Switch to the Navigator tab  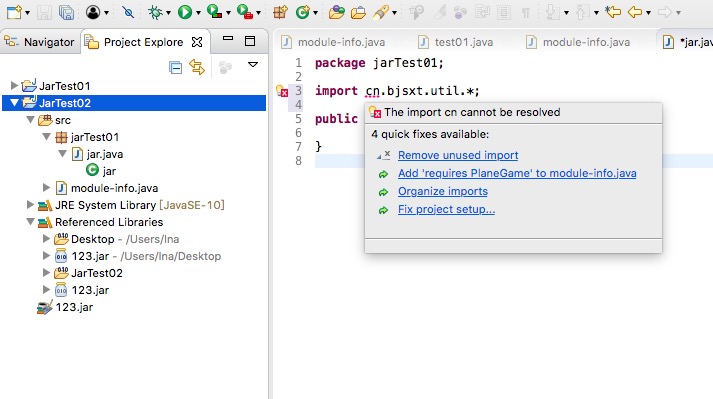pos(39,42)
